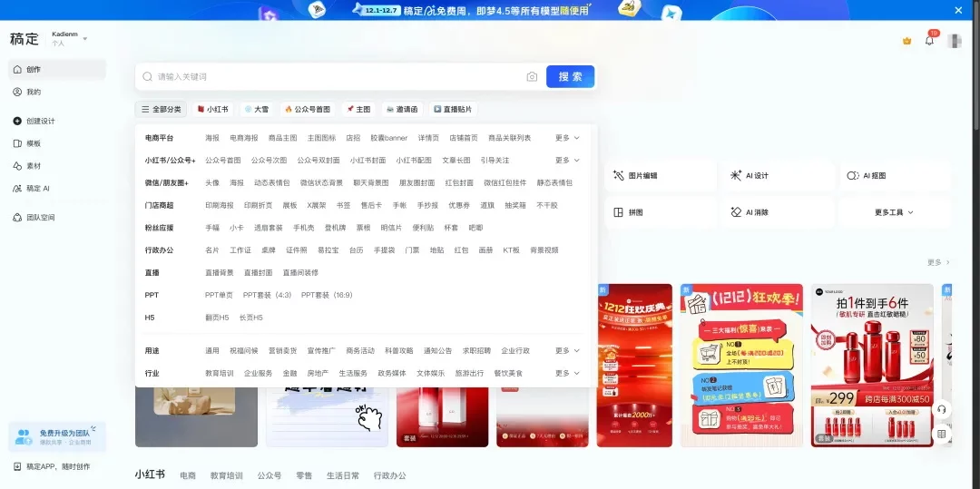The image size is (980, 489).
Task: Toggle the 全部分类 category menu
Action: (x=162, y=109)
